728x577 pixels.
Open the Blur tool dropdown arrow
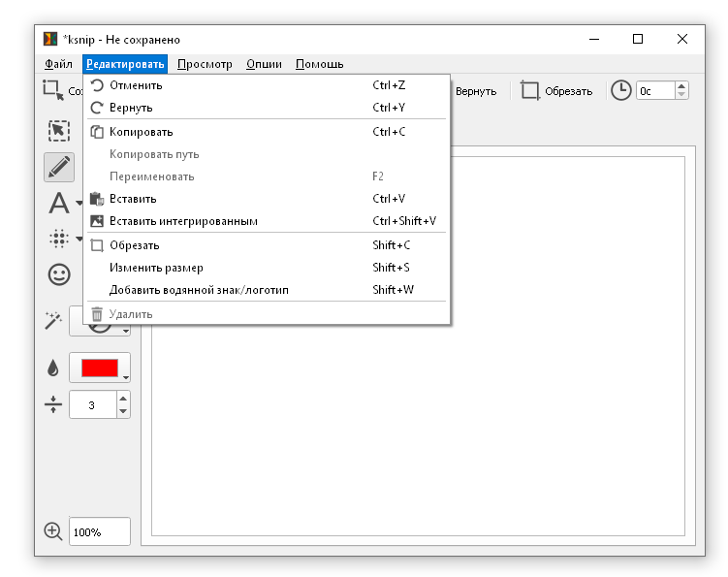coord(79,239)
